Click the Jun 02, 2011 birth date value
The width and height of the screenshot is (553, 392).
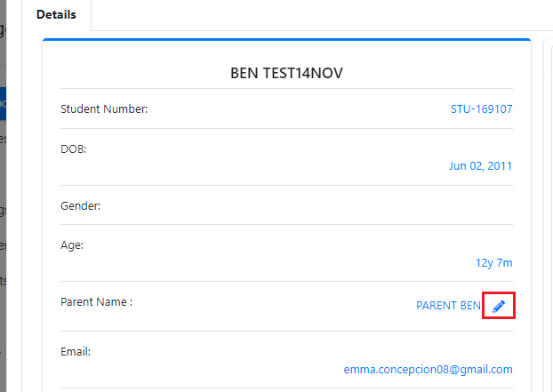[480, 165]
